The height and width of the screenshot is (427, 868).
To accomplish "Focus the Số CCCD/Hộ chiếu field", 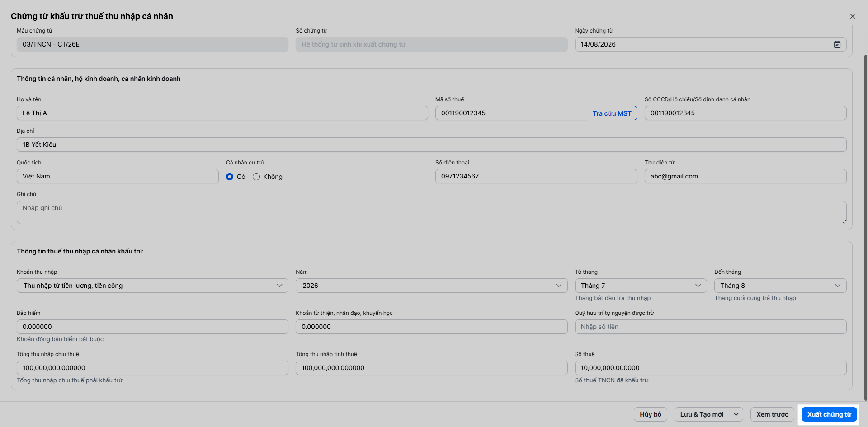I will tap(745, 113).
